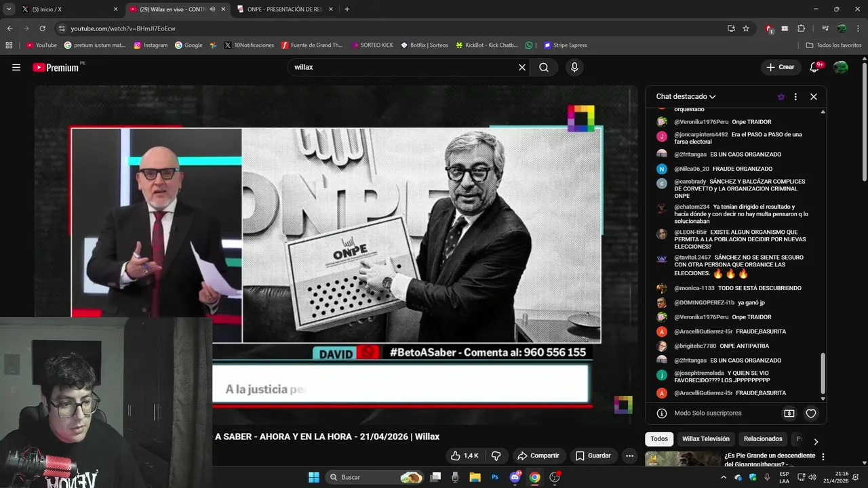The width and height of the screenshot is (868, 488).
Task: Expand Chat destacado dropdown
Action: coord(686,97)
